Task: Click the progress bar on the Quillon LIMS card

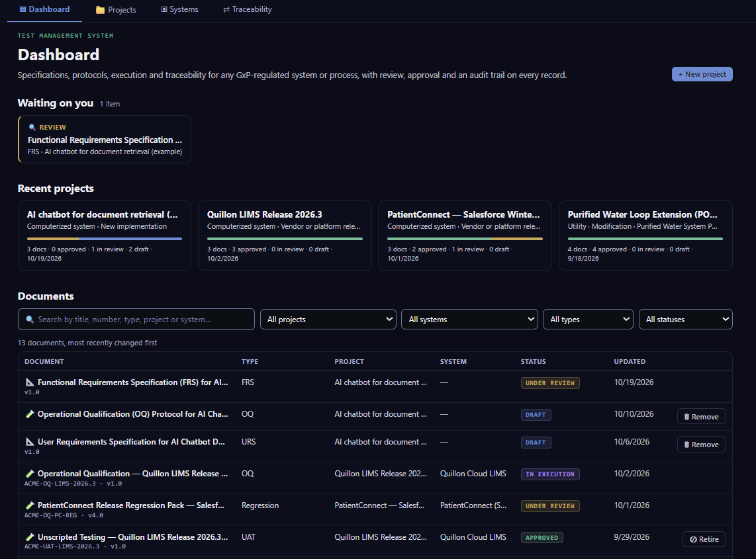Action: pos(285,239)
